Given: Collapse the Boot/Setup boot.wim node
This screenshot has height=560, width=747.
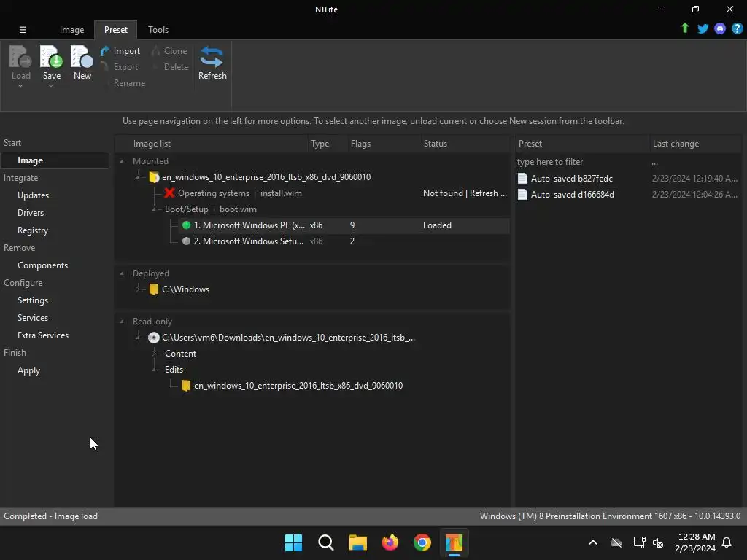Looking at the screenshot, I should pyautogui.click(x=153, y=209).
